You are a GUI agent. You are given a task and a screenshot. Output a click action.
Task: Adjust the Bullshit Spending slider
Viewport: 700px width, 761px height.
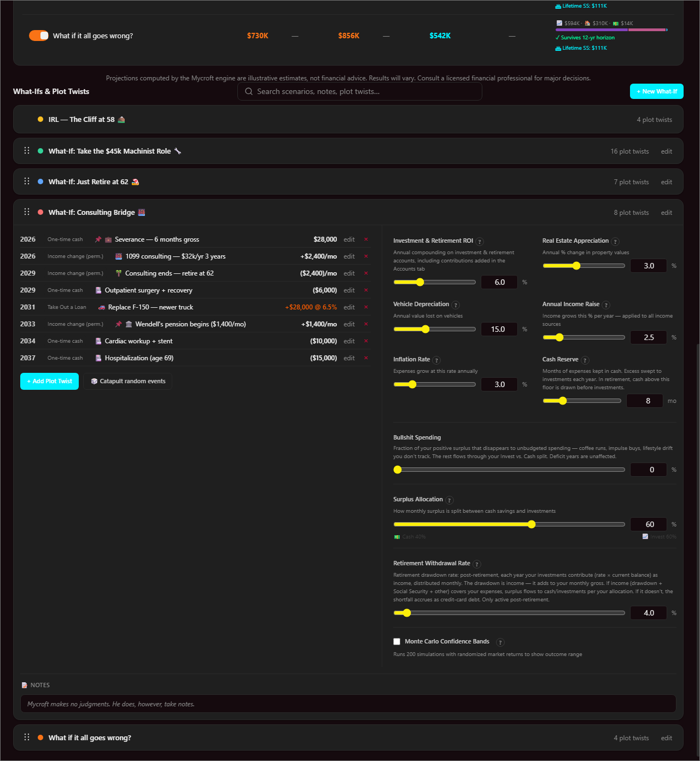click(x=509, y=470)
